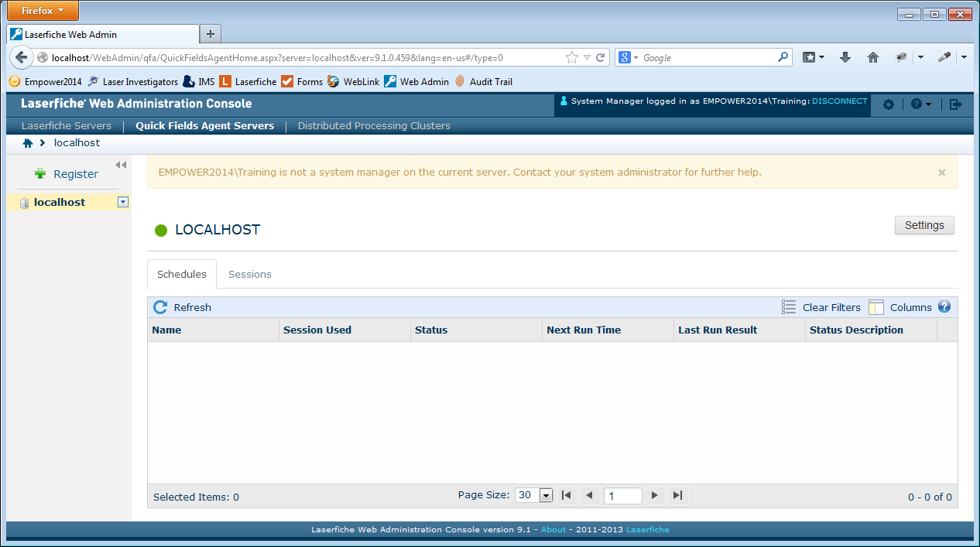
Task: Click the home icon in breadcrumb
Action: [x=28, y=143]
